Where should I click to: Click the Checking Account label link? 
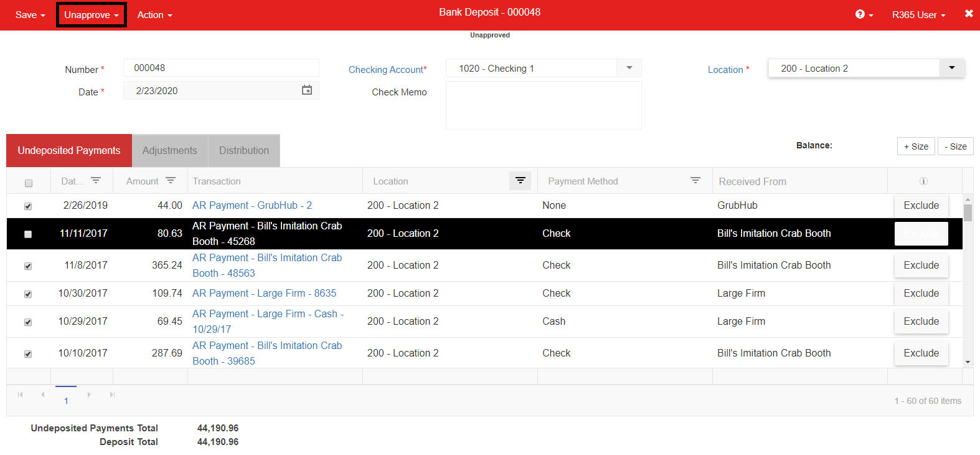click(386, 70)
